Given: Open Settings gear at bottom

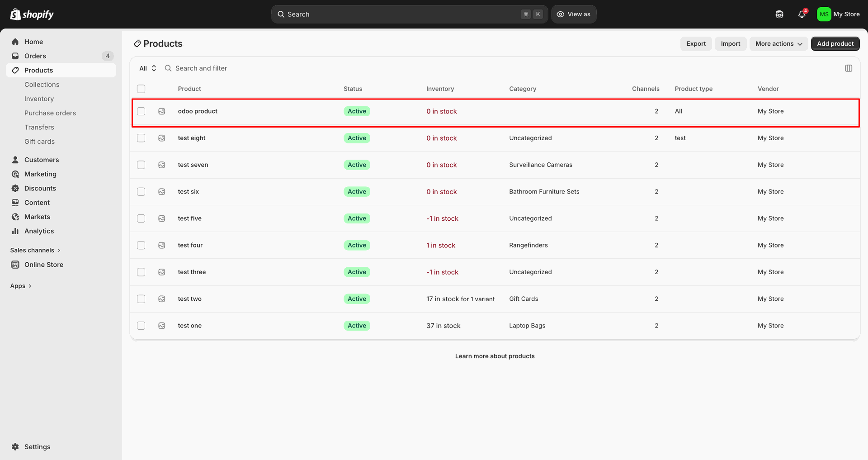Looking at the screenshot, I should tap(15, 447).
